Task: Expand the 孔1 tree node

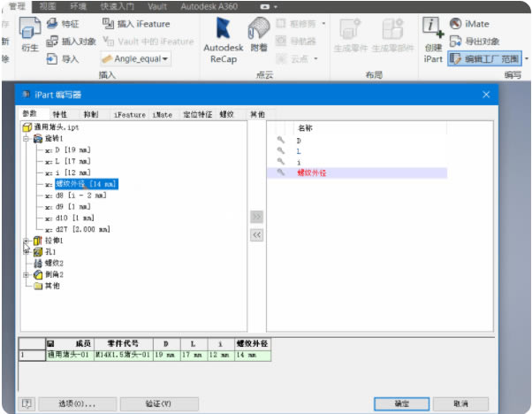Action: coord(27,252)
